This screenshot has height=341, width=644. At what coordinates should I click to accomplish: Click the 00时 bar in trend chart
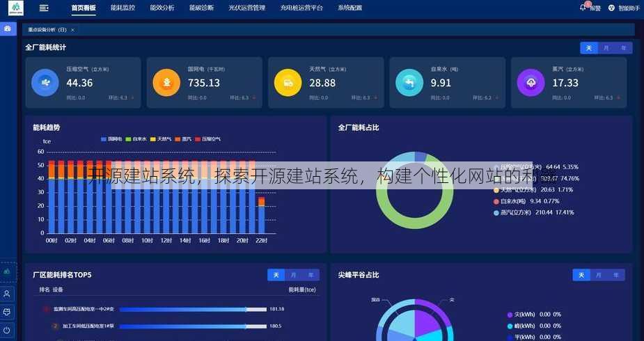[52, 197]
